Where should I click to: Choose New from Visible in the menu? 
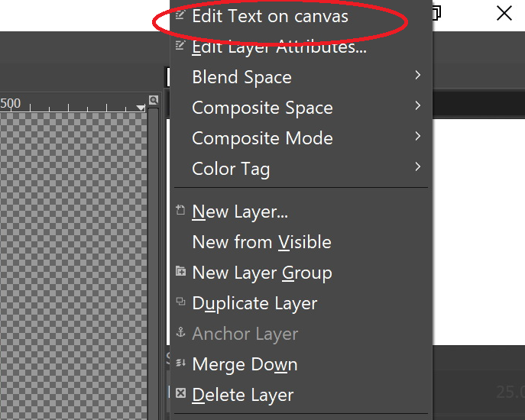pyautogui.click(x=261, y=242)
